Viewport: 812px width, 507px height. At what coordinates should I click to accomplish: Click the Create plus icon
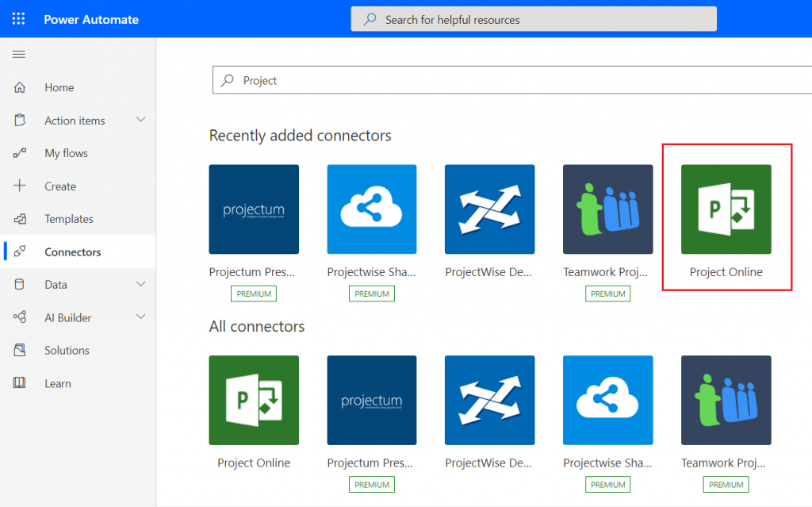pos(20,186)
